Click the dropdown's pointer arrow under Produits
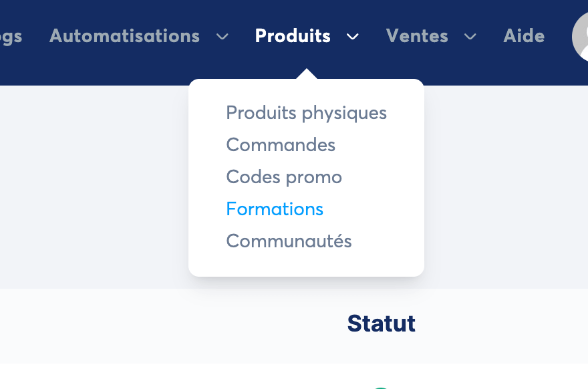The image size is (588, 389). [307, 74]
